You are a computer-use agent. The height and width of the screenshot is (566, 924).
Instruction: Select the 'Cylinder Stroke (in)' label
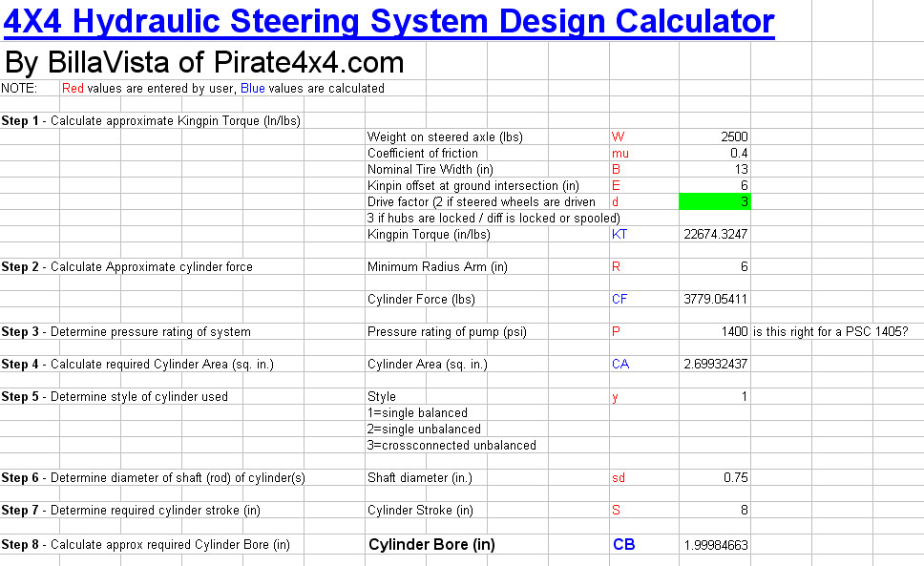420,510
